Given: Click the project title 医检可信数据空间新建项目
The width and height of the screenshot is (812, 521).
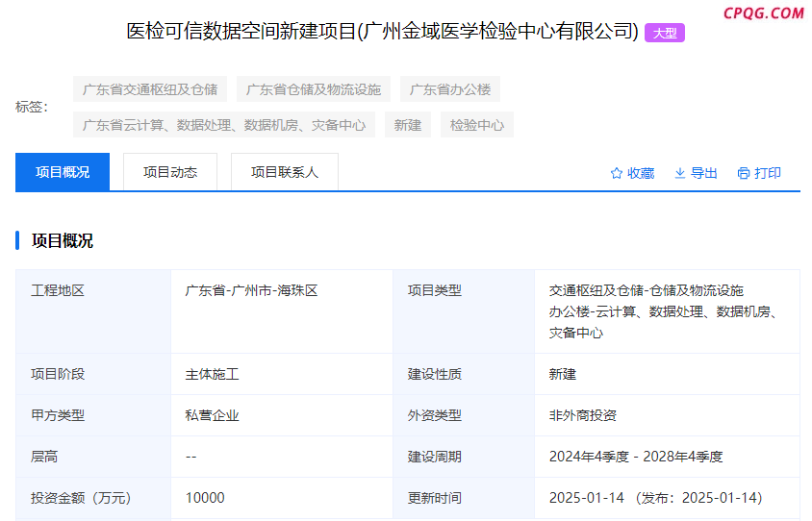Looking at the screenshot, I should [383, 31].
